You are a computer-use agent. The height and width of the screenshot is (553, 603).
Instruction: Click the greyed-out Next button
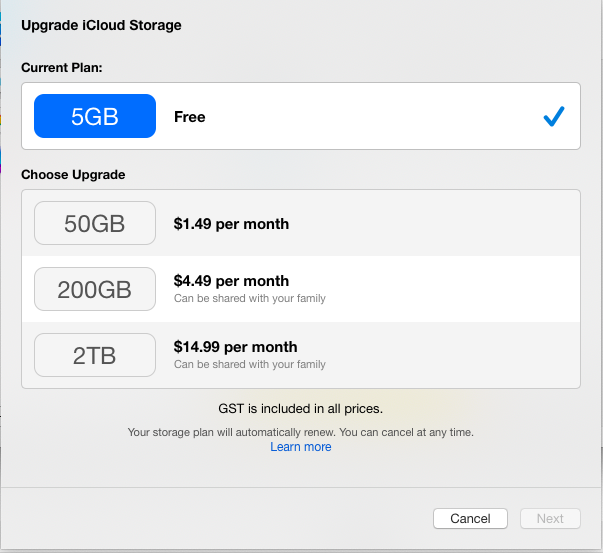550,518
